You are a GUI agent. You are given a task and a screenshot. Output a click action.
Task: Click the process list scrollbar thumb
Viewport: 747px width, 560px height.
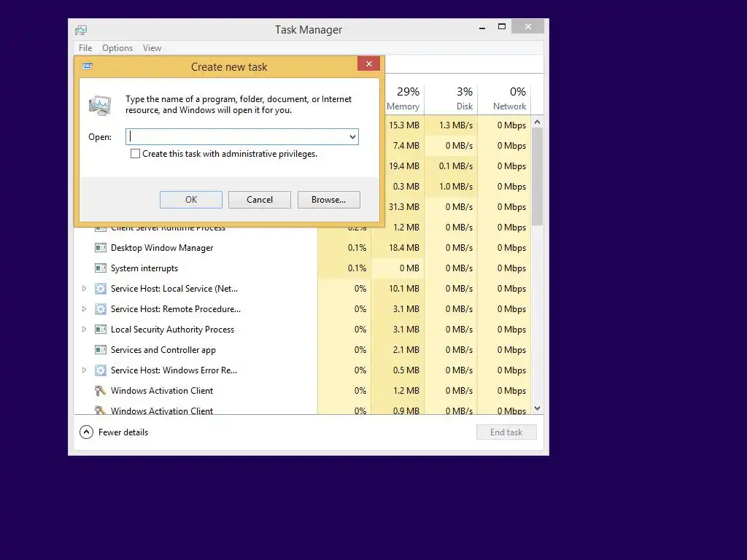tap(538, 176)
